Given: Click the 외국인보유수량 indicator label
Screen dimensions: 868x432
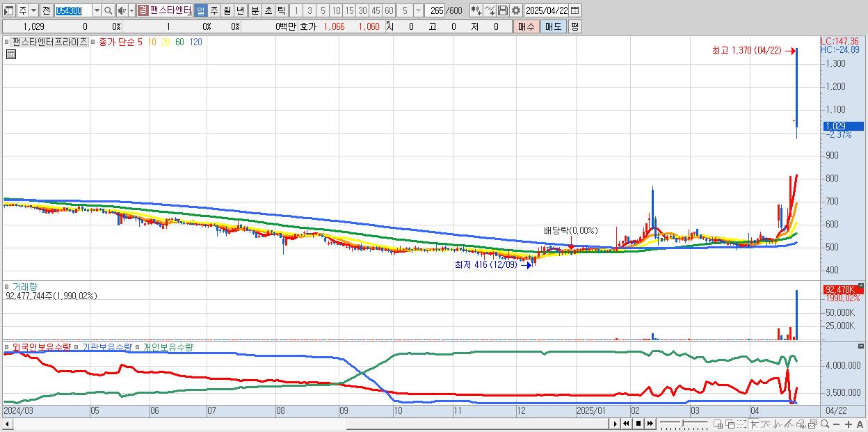Looking at the screenshot, I should [42, 346].
